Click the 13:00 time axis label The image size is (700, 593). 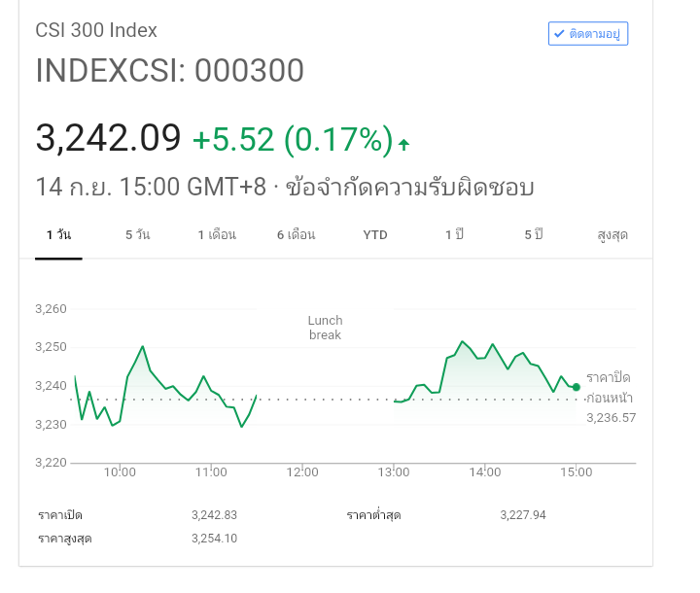click(393, 472)
